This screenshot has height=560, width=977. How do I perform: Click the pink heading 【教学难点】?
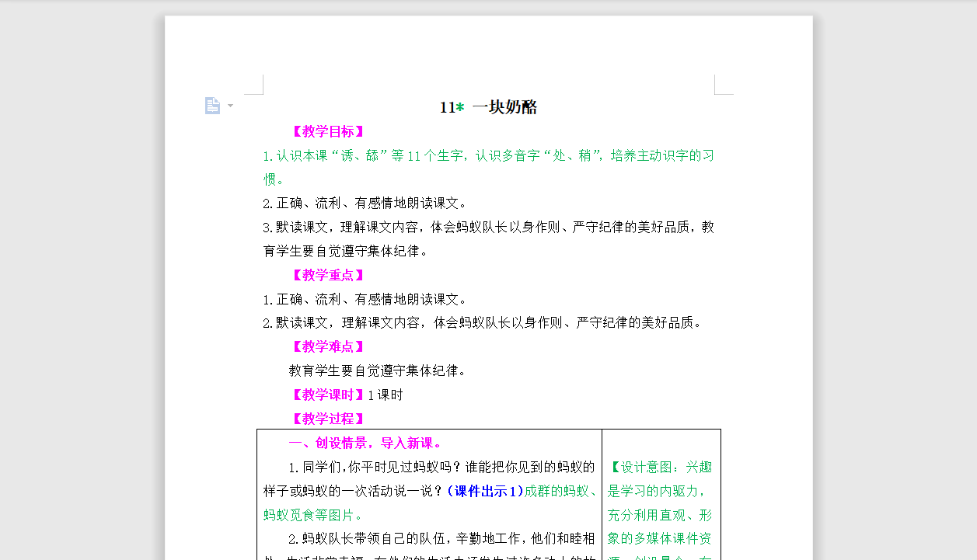(327, 346)
